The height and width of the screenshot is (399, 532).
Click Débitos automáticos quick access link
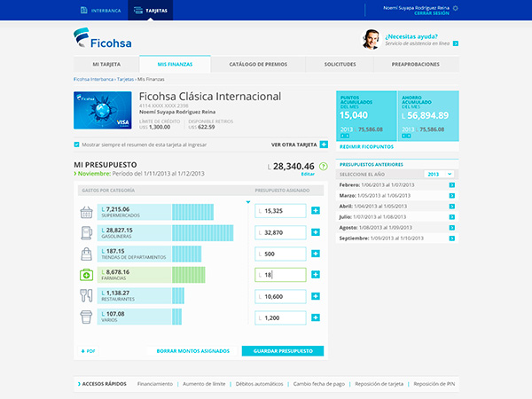pos(259,384)
